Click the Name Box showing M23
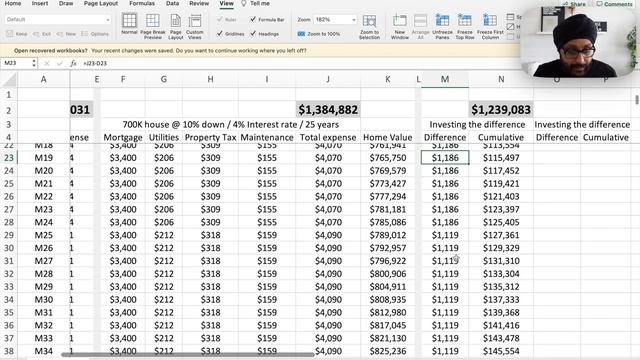The width and height of the screenshot is (640, 360). pyautogui.click(x=16, y=63)
